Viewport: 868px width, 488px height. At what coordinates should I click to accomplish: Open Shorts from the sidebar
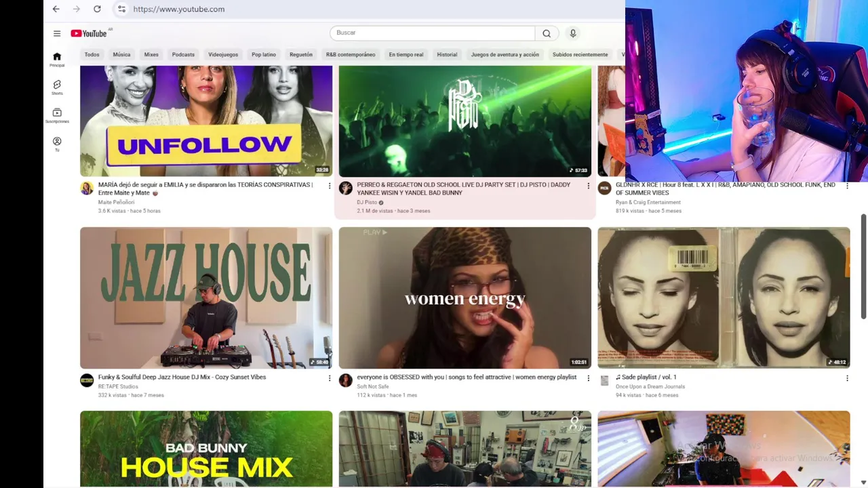pyautogui.click(x=57, y=87)
